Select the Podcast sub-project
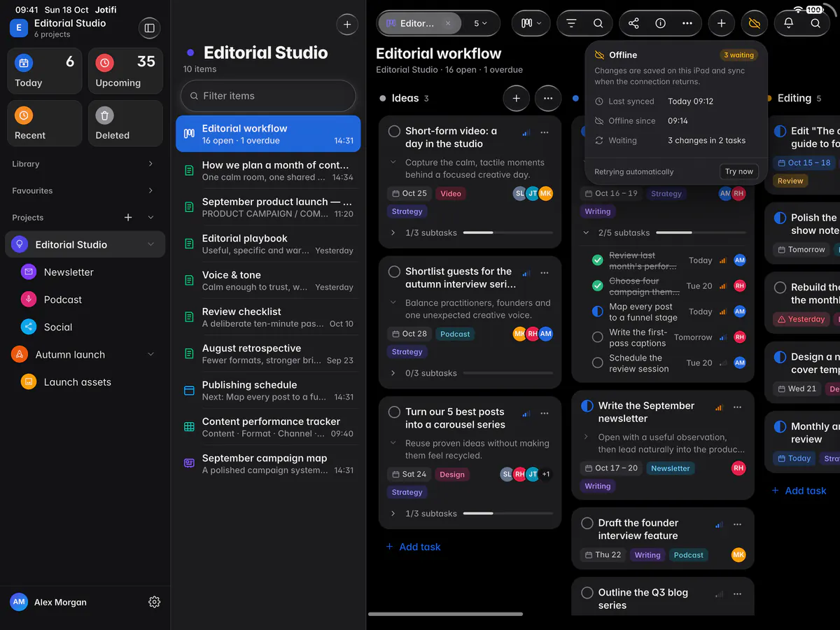This screenshot has width=840, height=630. click(85, 300)
